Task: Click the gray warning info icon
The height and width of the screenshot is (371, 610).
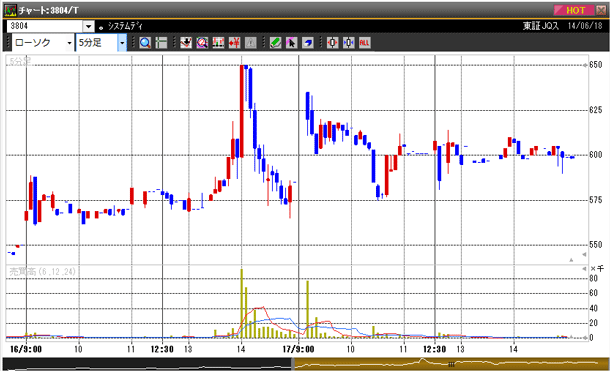Action: tap(251, 43)
